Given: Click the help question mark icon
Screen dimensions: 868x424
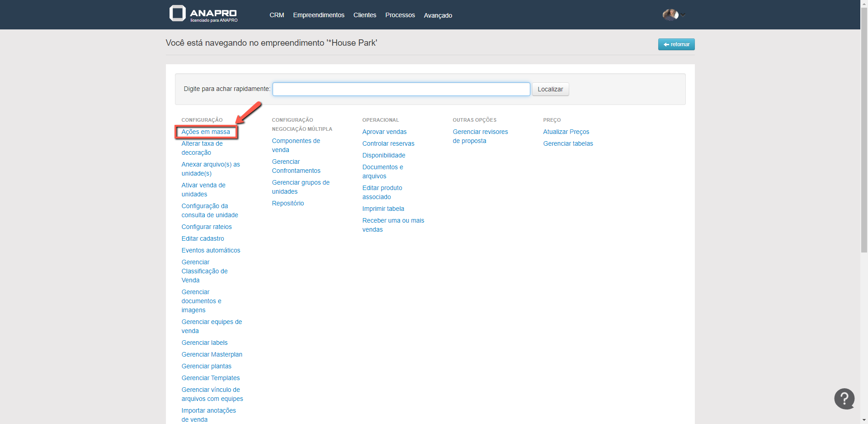Looking at the screenshot, I should (x=844, y=399).
